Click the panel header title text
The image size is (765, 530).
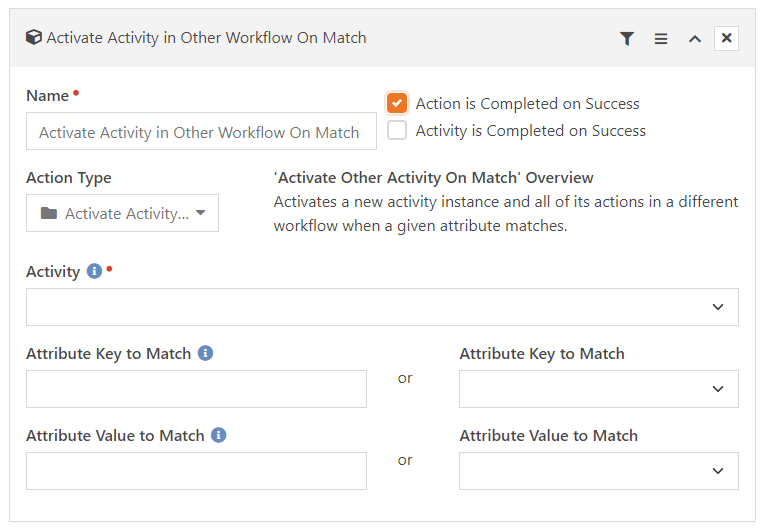point(206,38)
